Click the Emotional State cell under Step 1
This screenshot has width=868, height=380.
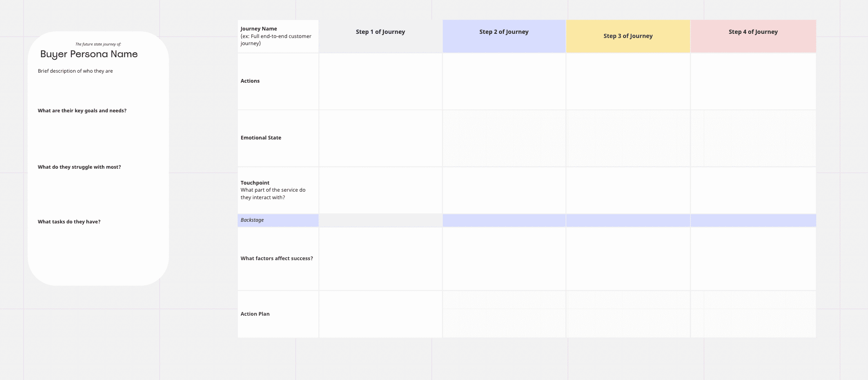point(380,138)
